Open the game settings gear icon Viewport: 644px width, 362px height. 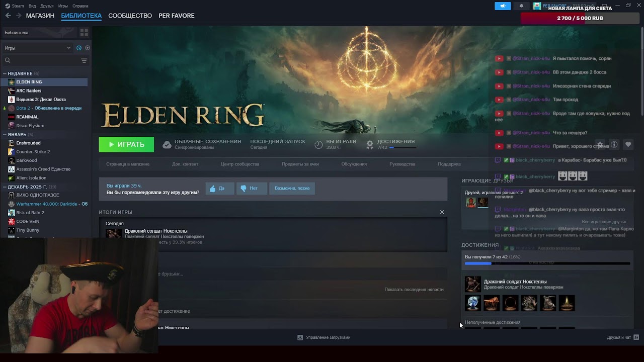coord(600,145)
